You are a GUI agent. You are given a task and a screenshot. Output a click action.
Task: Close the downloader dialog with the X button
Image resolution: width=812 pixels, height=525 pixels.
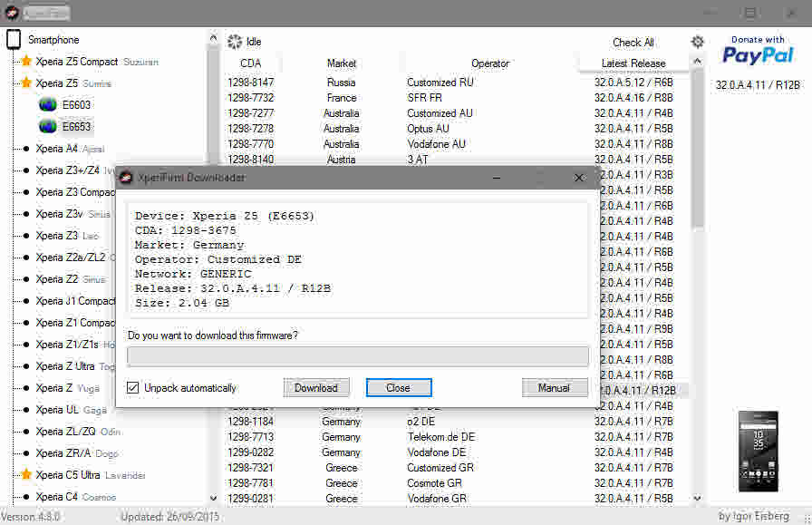pos(579,178)
